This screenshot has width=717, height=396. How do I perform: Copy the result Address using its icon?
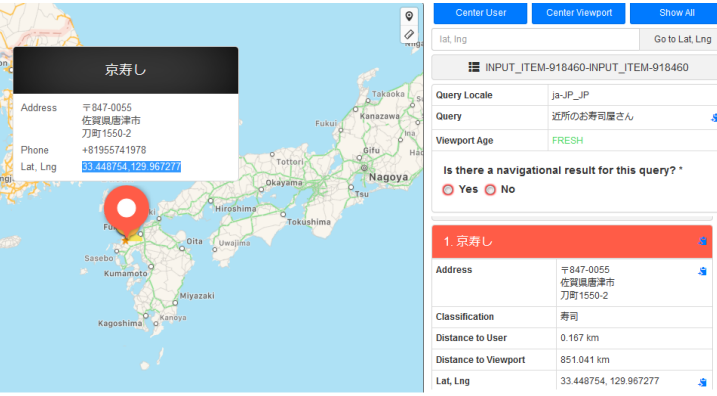click(703, 271)
